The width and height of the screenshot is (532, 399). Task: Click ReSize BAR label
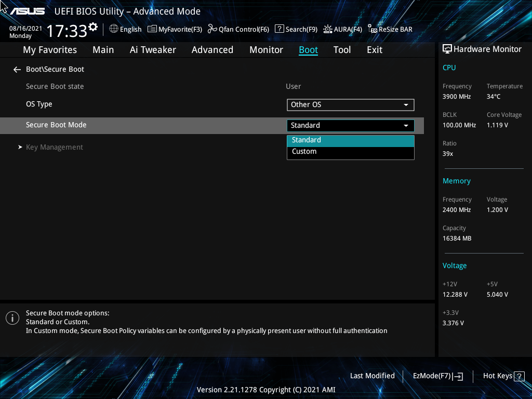[395, 30]
